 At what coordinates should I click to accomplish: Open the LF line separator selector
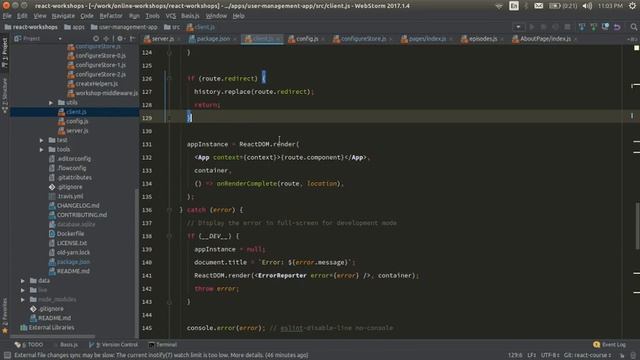pos(531,356)
